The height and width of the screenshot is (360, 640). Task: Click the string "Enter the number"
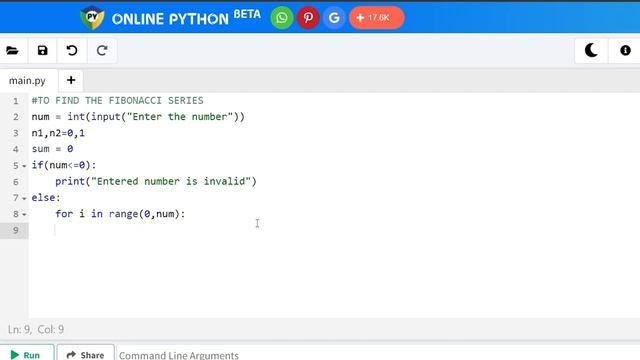coord(180,117)
